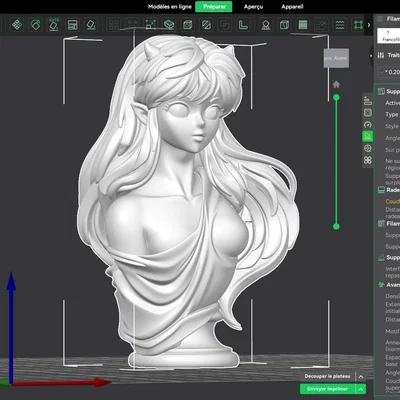Screen dimensions: 400x400
Task: Click the green Envoyer imprimer button
Action: point(328,389)
